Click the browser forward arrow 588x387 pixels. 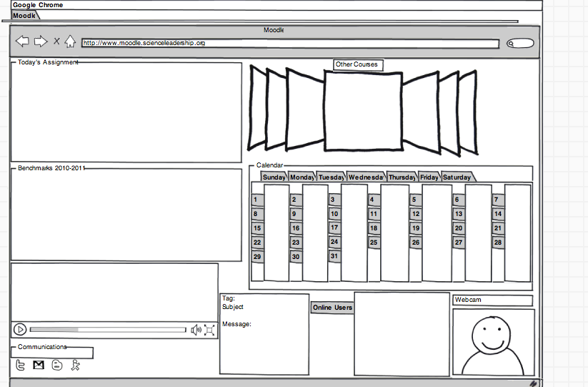pos(41,41)
